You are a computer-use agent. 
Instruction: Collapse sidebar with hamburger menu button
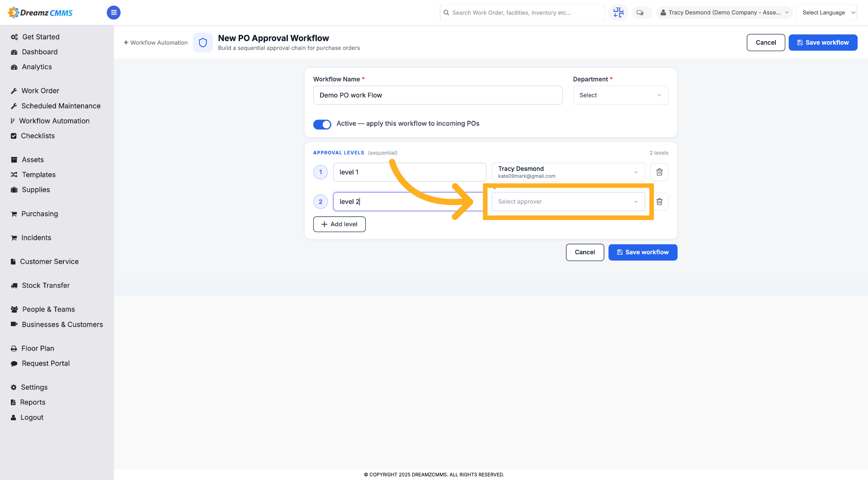(x=113, y=13)
